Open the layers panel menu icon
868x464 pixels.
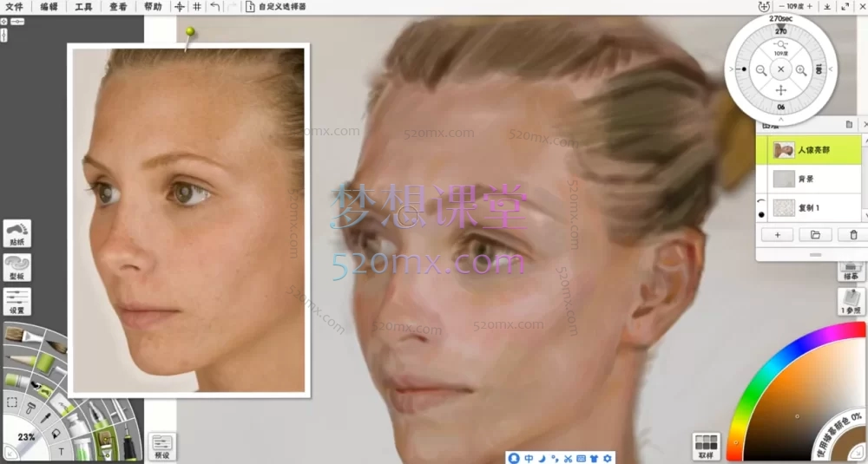point(849,124)
